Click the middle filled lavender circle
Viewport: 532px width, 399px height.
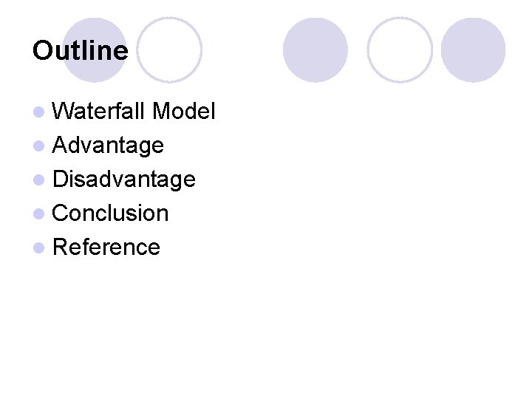[316, 50]
